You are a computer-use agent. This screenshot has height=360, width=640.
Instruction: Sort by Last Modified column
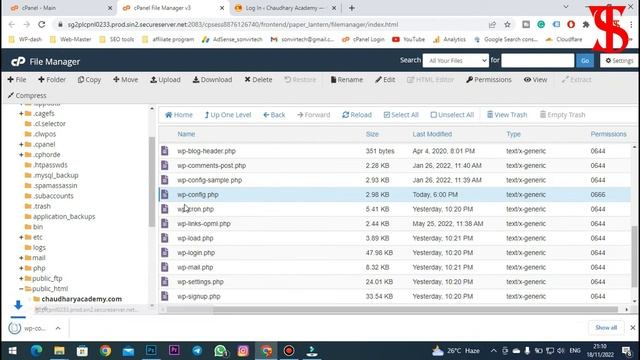click(432, 134)
